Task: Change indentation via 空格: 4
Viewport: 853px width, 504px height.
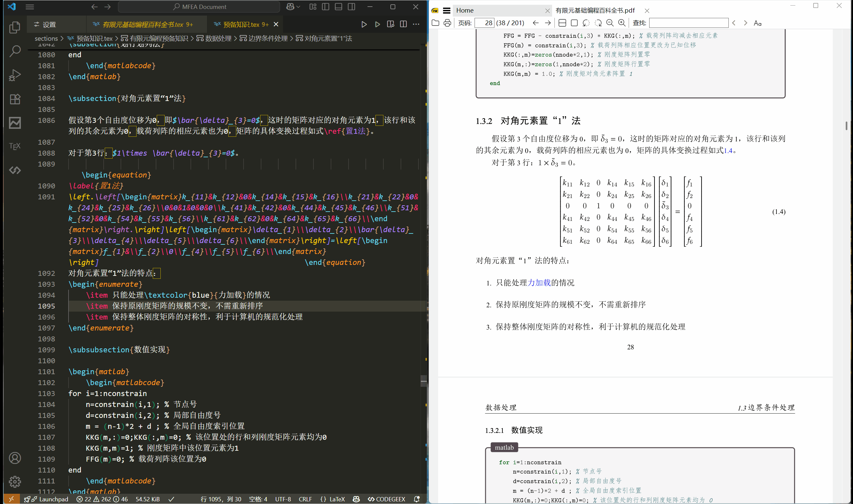Action: coord(258,499)
